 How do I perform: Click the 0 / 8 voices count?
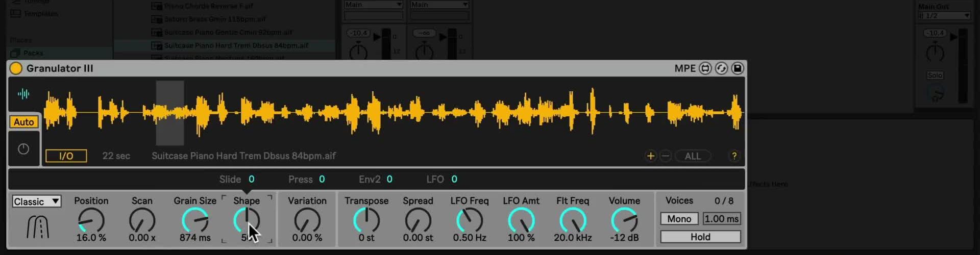click(724, 201)
